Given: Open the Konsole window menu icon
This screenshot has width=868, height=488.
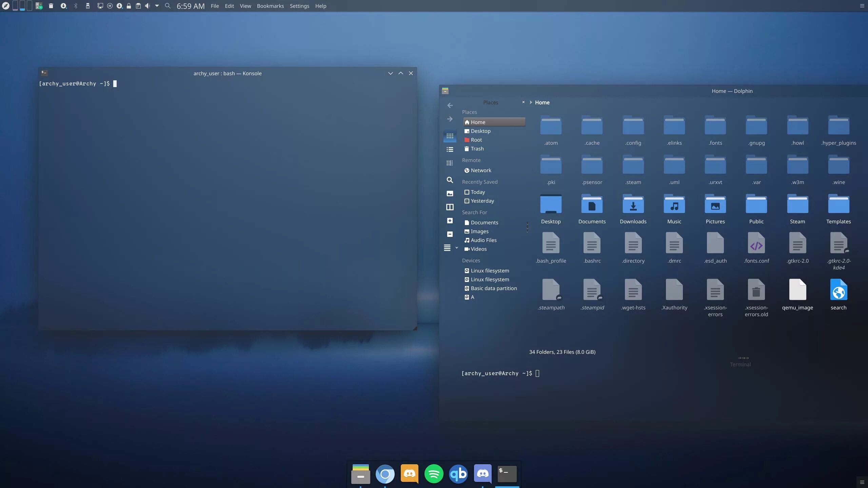Looking at the screenshot, I should coord(44,73).
